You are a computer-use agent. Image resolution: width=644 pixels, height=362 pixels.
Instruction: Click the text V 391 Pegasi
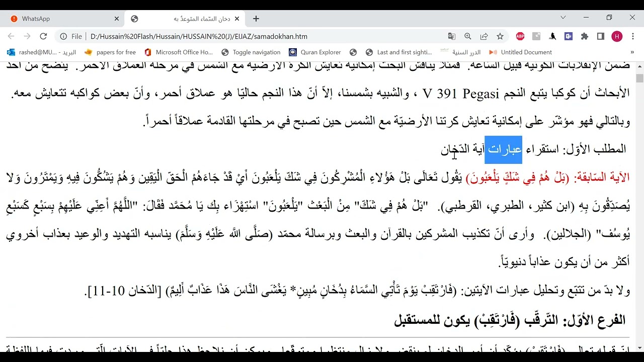[x=461, y=94]
